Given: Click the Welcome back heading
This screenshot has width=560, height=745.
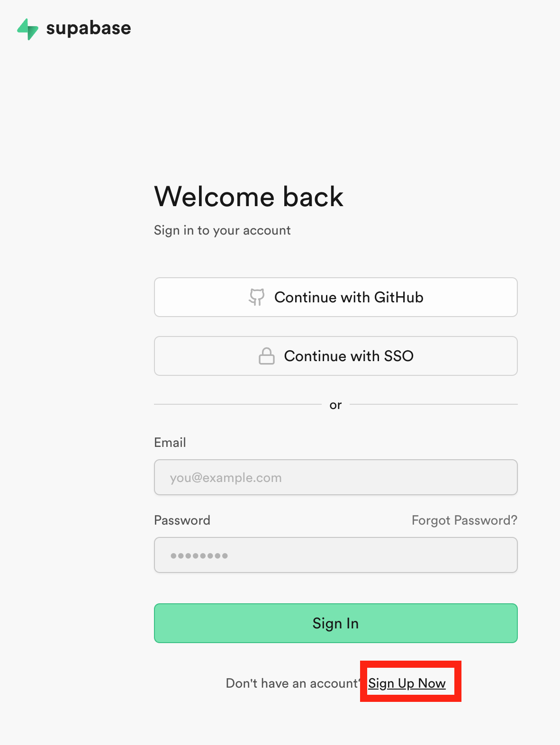Looking at the screenshot, I should pos(249,196).
